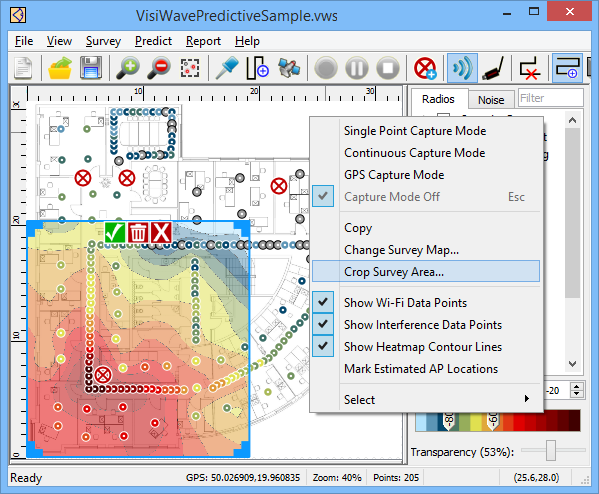Select Crop Survey Area...
599x494 pixels.
[426, 272]
